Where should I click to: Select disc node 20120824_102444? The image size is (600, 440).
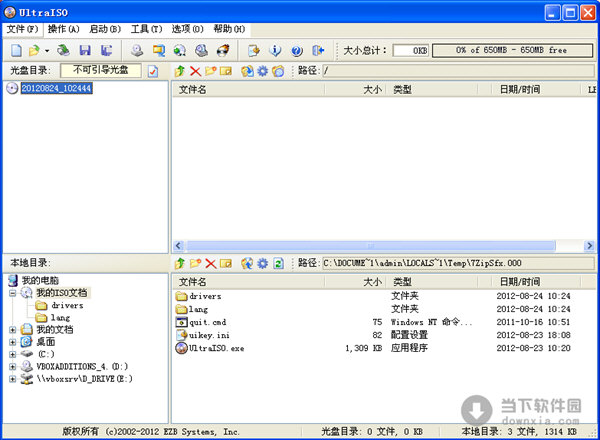tap(56, 88)
